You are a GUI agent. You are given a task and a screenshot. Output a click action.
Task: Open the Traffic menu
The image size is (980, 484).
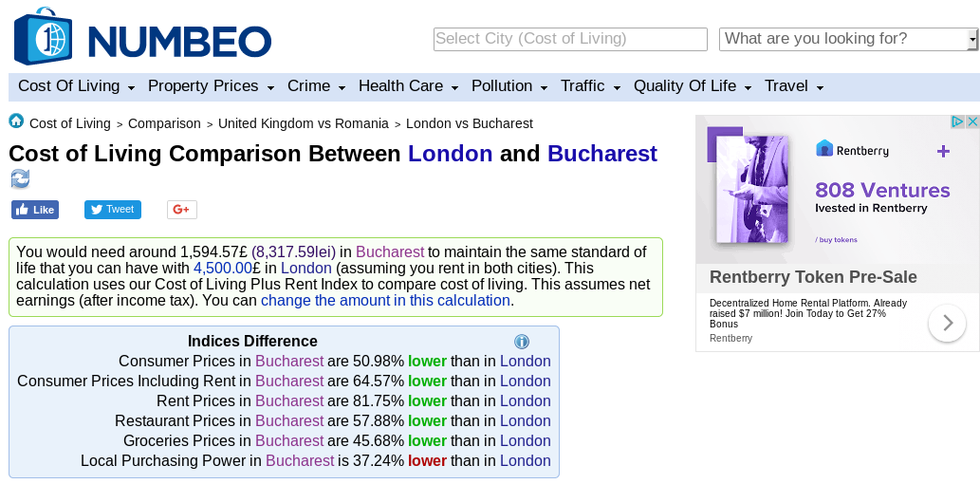coord(591,86)
